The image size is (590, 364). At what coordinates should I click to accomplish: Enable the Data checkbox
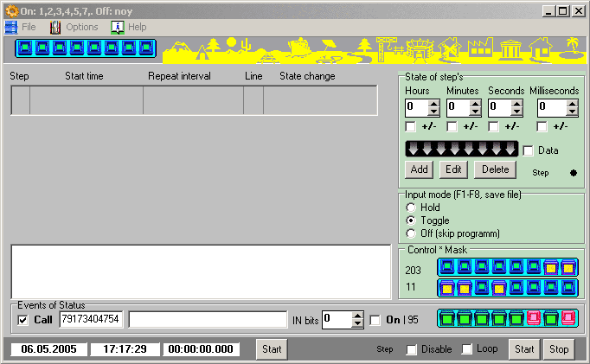click(528, 150)
